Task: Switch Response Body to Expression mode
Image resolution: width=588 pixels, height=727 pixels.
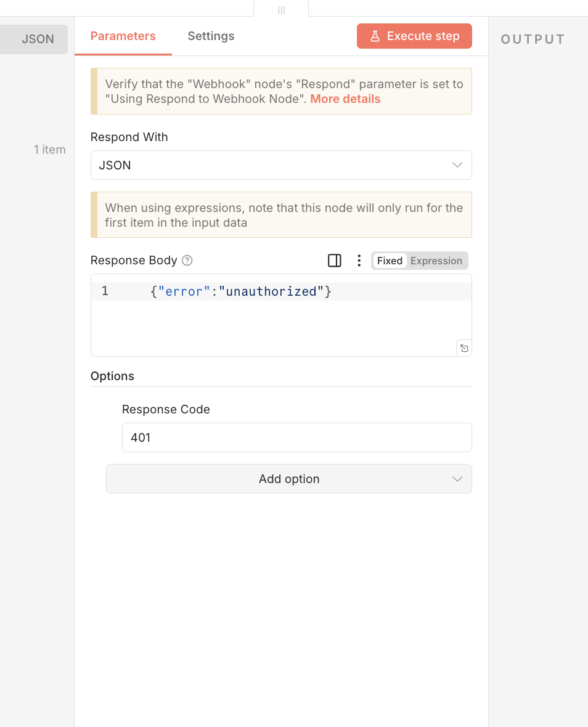Action: coord(436,261)
